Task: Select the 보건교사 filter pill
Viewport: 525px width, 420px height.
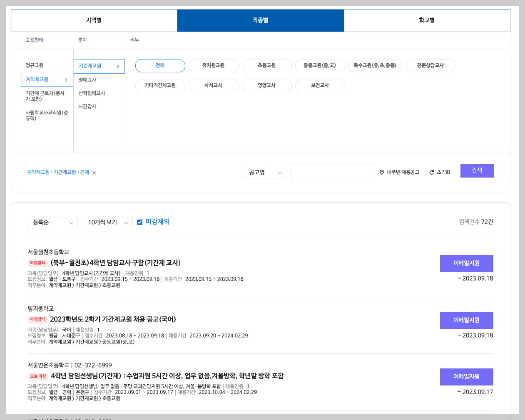Action: pyautogui.click(x=320, y=85)
